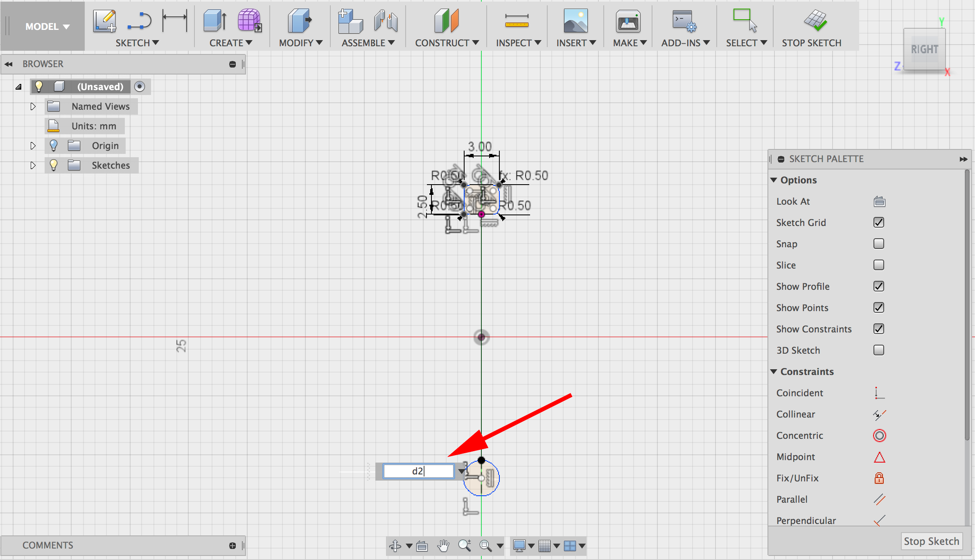Expand the Sketches tree node
975x560 pixels.
tap(33, 165)
